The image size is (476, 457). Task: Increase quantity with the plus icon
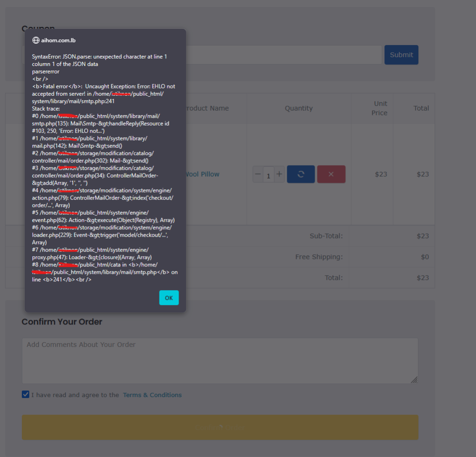[x=279, y=174]
